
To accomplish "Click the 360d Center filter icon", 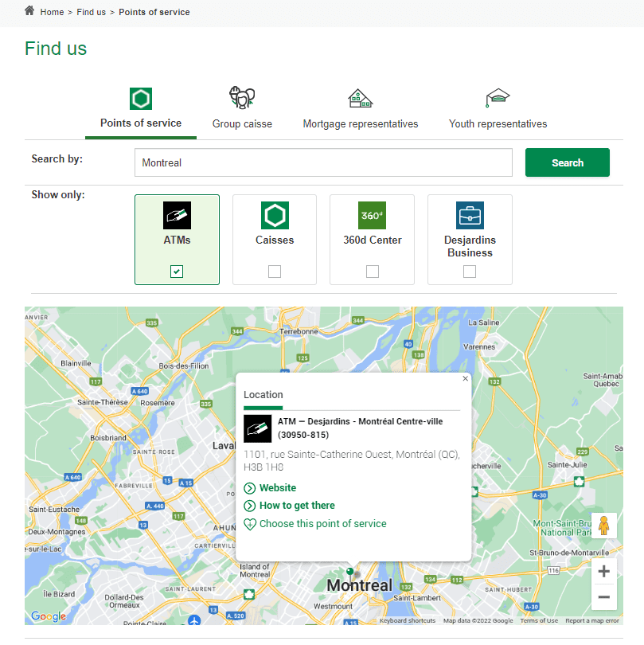I will pos(373,215).
